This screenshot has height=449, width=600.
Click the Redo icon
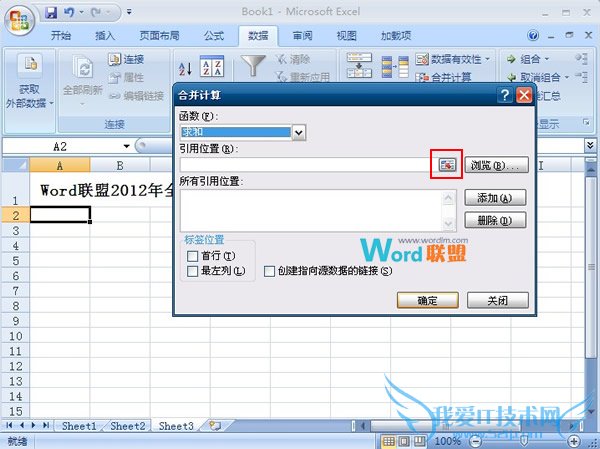(96, 13)
